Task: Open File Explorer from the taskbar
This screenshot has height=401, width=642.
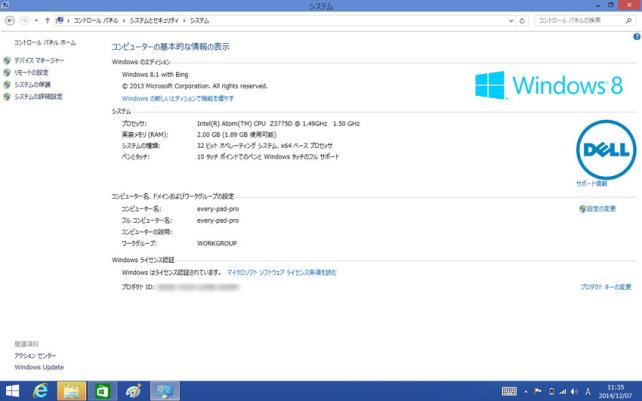Action: click(71, 391)
